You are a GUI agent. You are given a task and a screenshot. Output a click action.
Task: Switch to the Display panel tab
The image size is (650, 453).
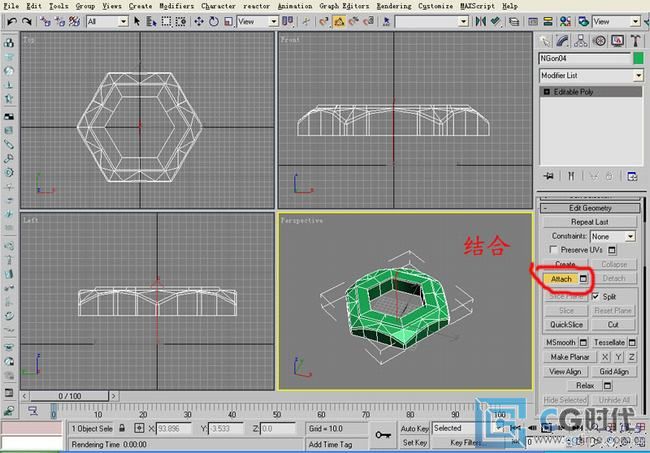[x=617, y=41]
